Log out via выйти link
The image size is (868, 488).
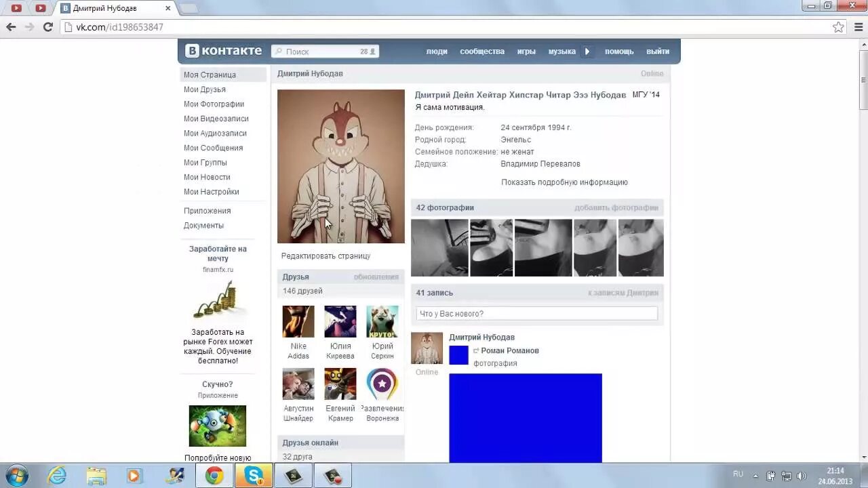click(658, 52)
